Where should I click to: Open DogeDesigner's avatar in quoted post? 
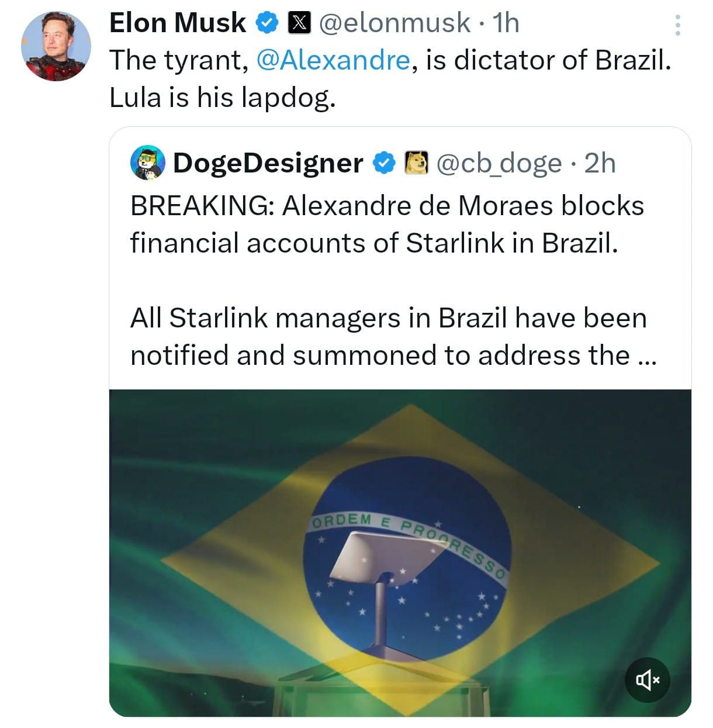[x=148, y=163]
